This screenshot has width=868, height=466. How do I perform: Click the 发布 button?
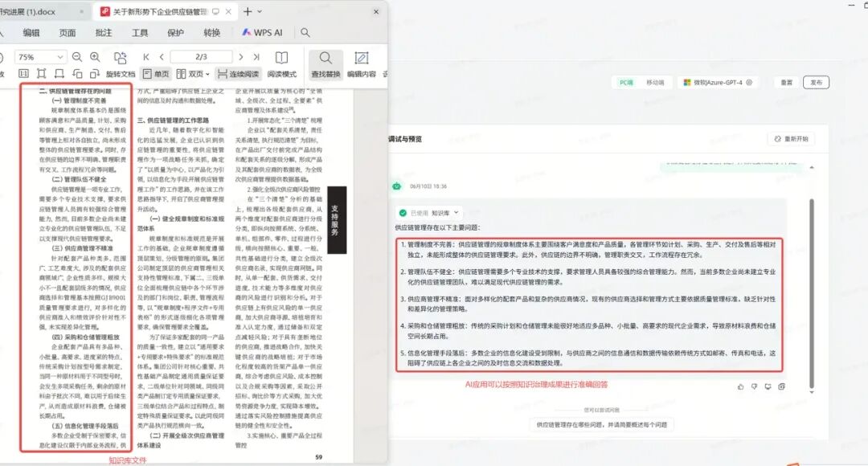[x=816, y=83]
